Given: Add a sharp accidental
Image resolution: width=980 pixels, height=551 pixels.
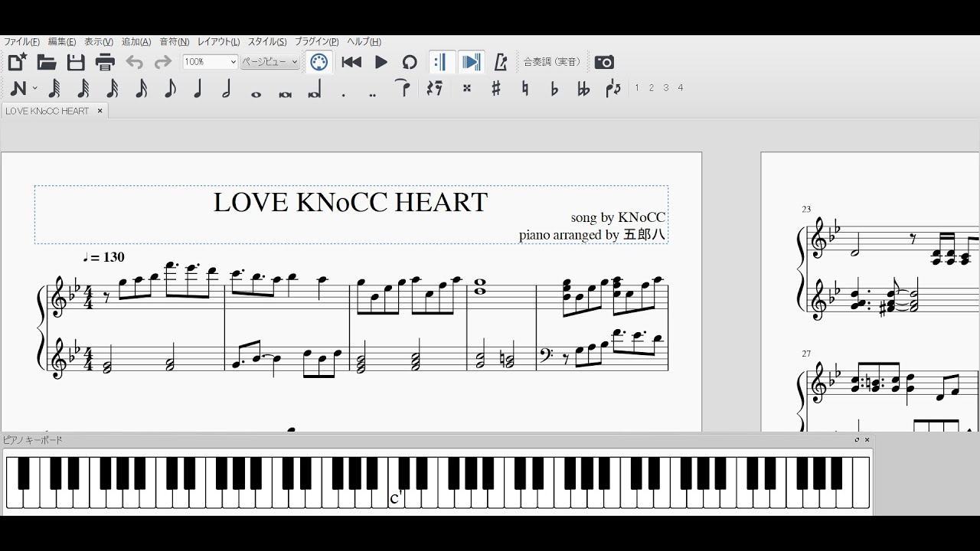Looking at the screenshot, I should tap(495, 88).
